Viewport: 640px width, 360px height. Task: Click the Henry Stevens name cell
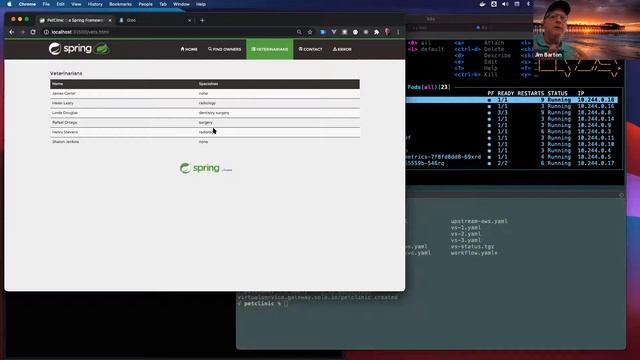65,132
